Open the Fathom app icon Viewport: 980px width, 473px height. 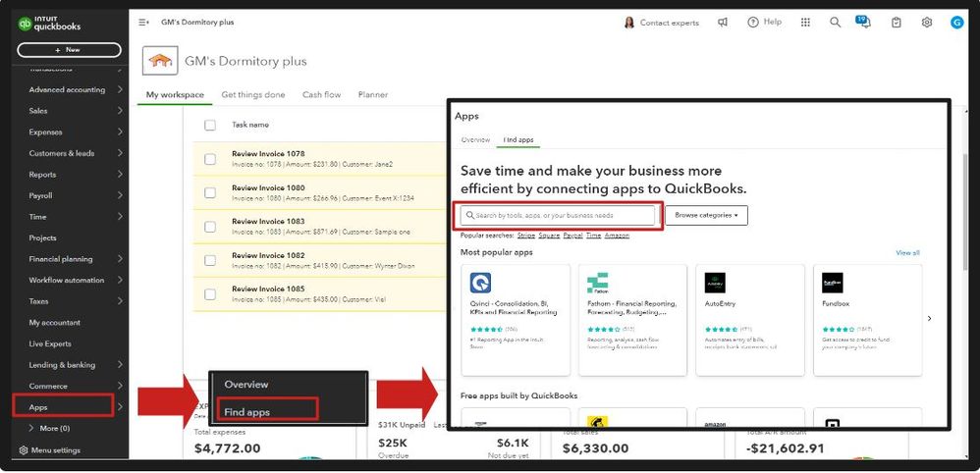click(597, 283)
